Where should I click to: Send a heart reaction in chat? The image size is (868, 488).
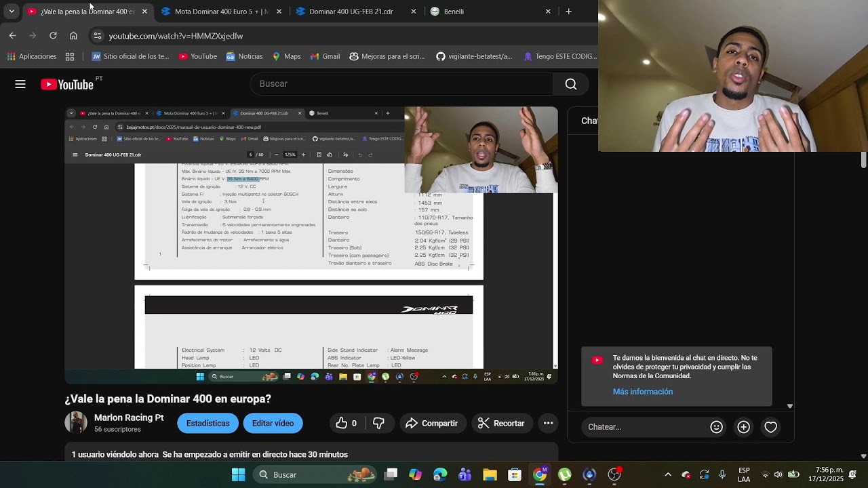point(770,427)
